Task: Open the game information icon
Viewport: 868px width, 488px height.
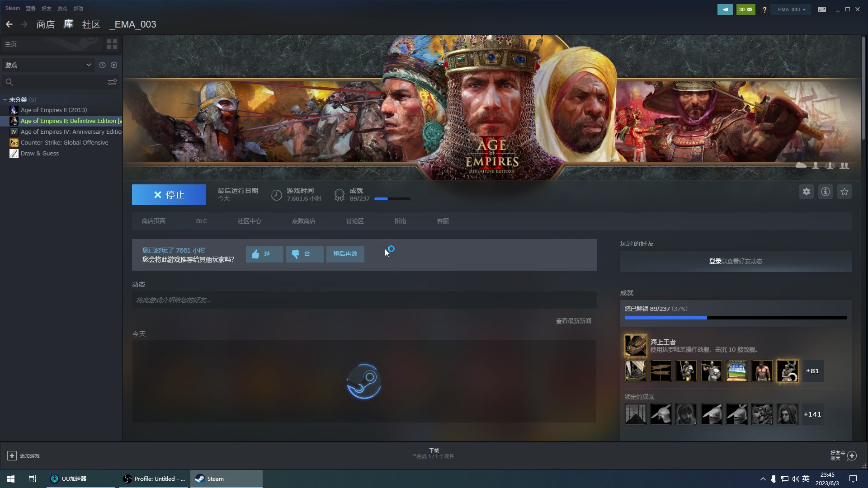Action: [x=826, y=192]
